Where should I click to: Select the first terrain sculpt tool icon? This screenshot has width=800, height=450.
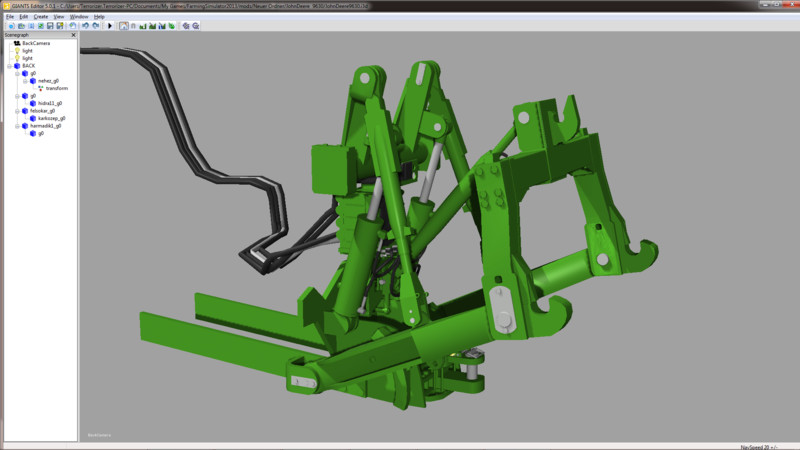click(x=143, y=26)
